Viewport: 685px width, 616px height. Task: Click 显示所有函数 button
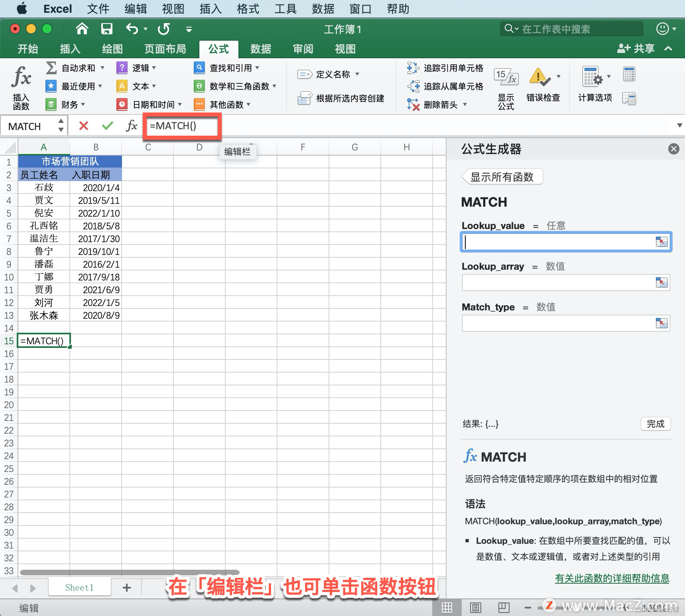tap(502, 177)
